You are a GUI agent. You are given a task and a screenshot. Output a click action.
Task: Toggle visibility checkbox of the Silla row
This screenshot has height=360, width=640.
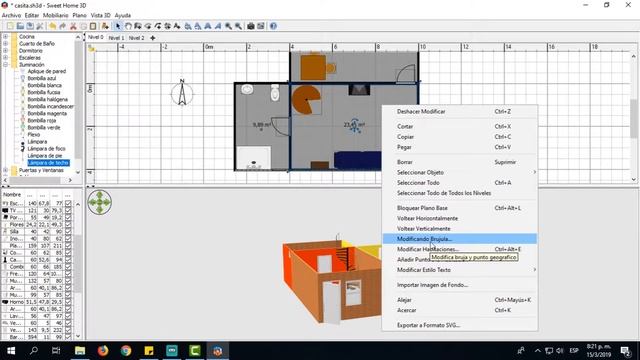pos(68,231)
